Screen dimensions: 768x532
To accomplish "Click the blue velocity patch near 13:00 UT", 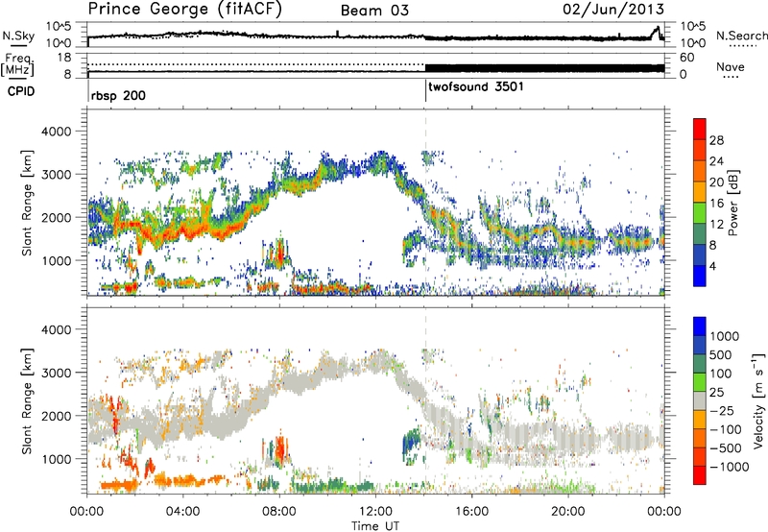I will [x=410, y=445].
